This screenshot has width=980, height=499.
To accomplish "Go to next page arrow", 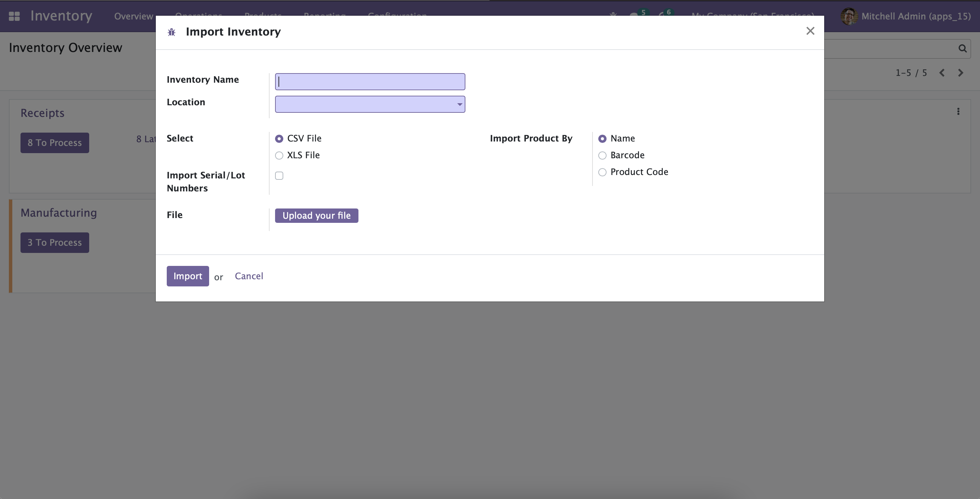I will [960, 73].
